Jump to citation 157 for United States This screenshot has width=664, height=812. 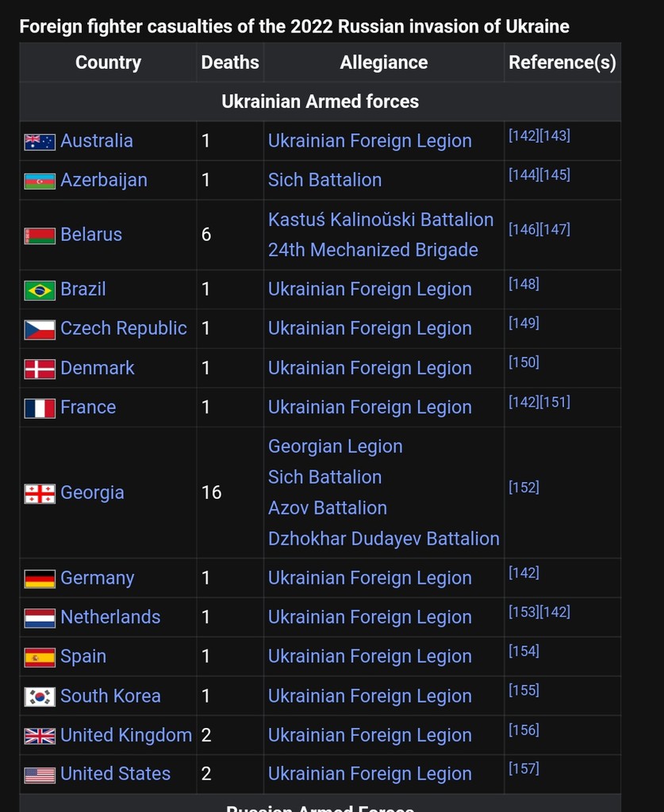(524, 768)
